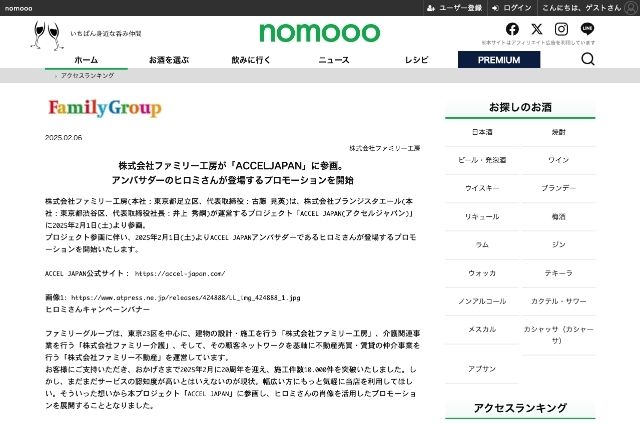Choose ウイスキー from drink categories
The width and height of the screenshot is (640, 427).
pyautogui.click(x=482, y=187)
